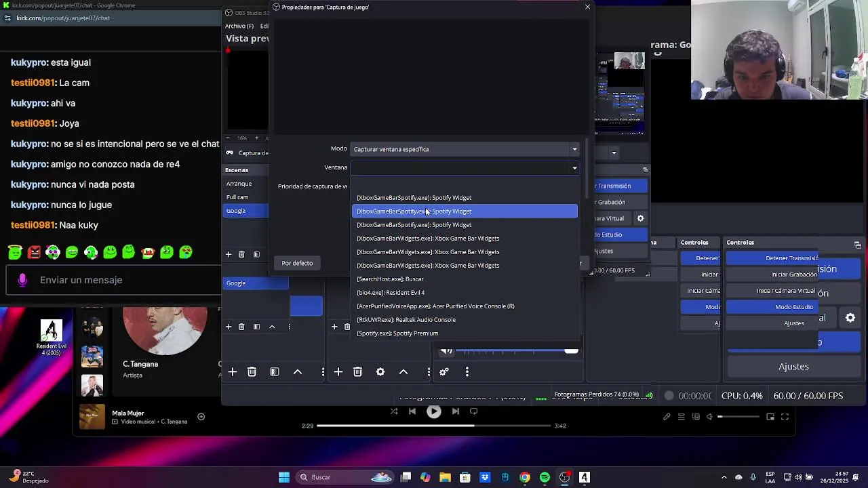The width and height of the screenshot is (868, 488).
Task: Open virtual camera gear in rightmost Controles
Action: pos(850,317)
